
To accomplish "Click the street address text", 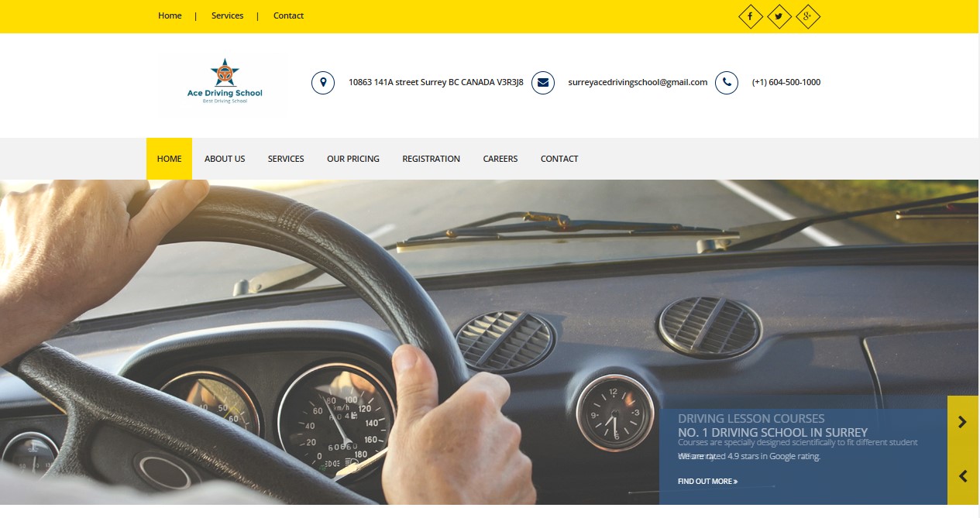I will 436,82.
